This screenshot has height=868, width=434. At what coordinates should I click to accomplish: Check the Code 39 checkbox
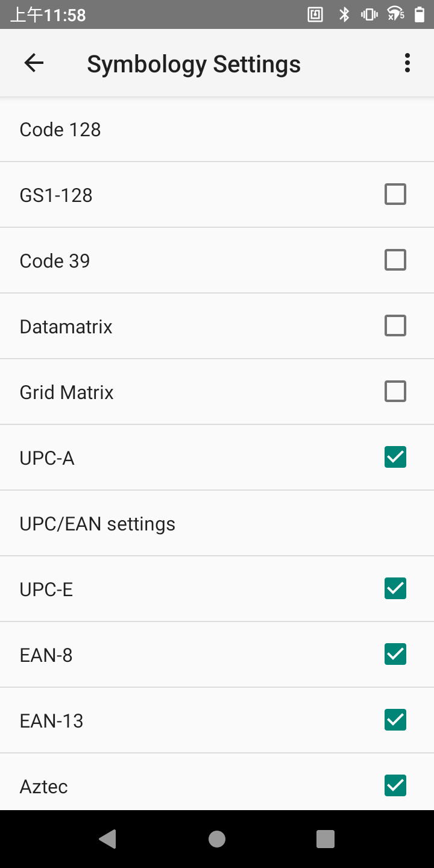(395, 260)
